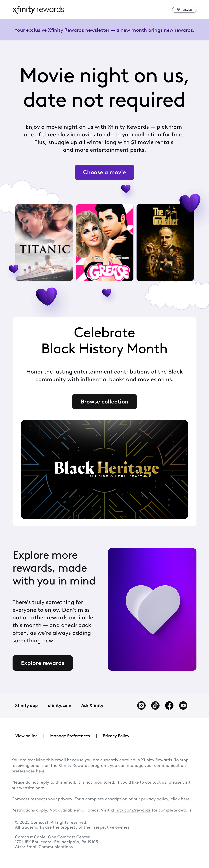Visit the Facebook page icon
The height and width of the screenshot is (868, 209).
pyautogui.click(x=169, y=705)
